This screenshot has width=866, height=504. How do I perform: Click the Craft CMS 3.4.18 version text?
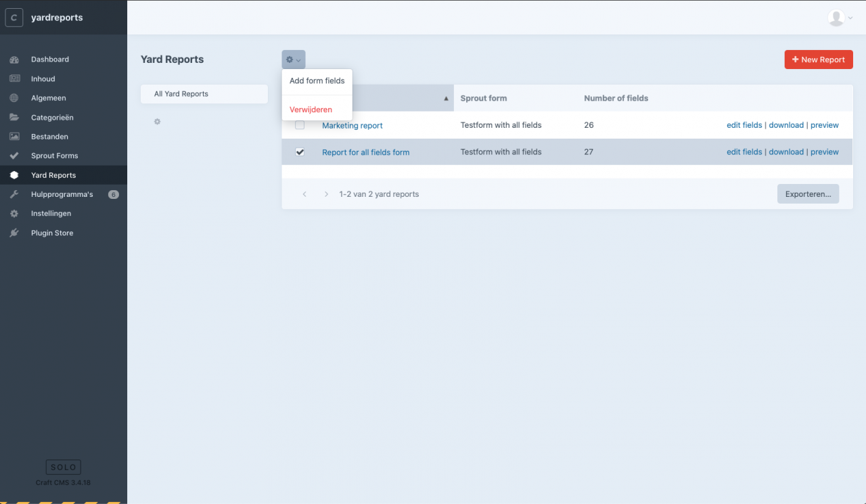click(x=63, y=483)
